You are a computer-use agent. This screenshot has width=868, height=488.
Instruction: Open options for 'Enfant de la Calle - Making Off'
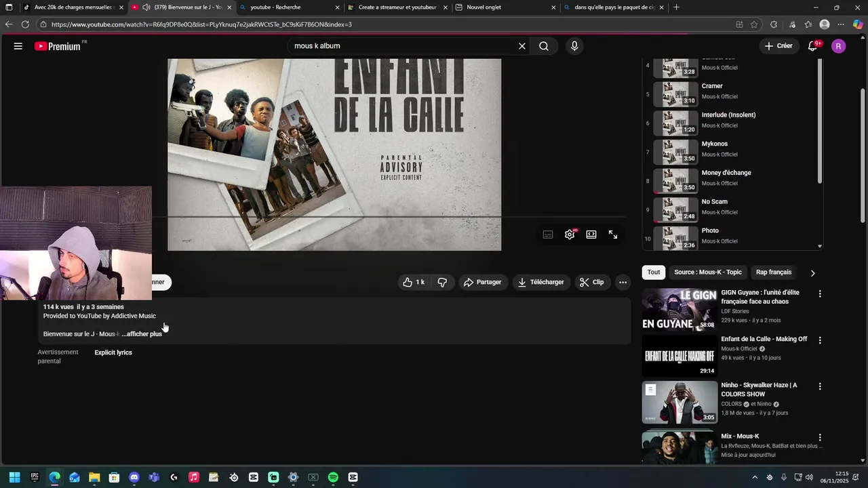820,340
